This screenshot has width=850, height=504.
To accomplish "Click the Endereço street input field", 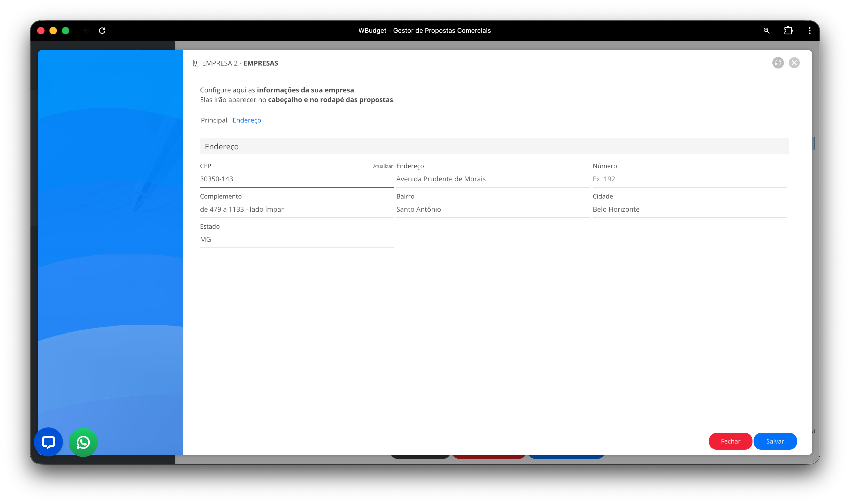I will coord(492,179).
